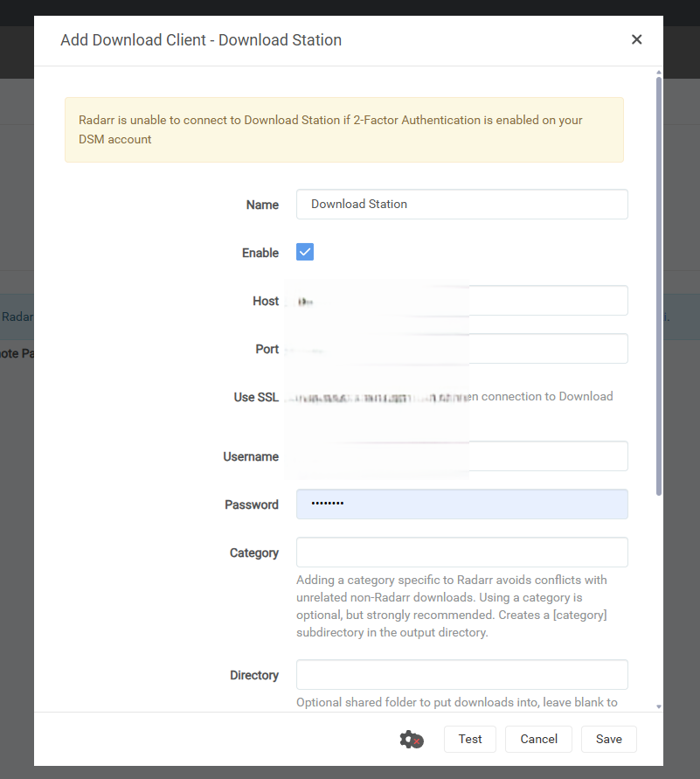Uncheck the Enable checkbox

[305, 253]
